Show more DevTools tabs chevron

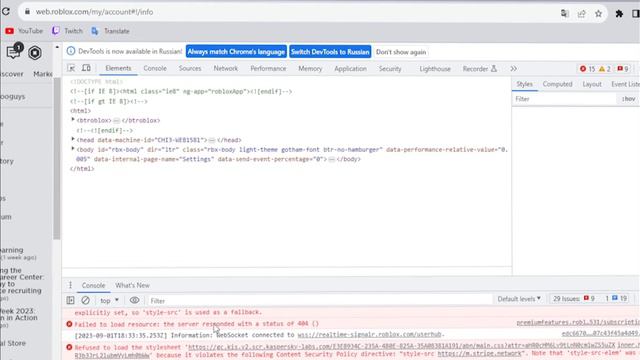(x=513, y=69)
